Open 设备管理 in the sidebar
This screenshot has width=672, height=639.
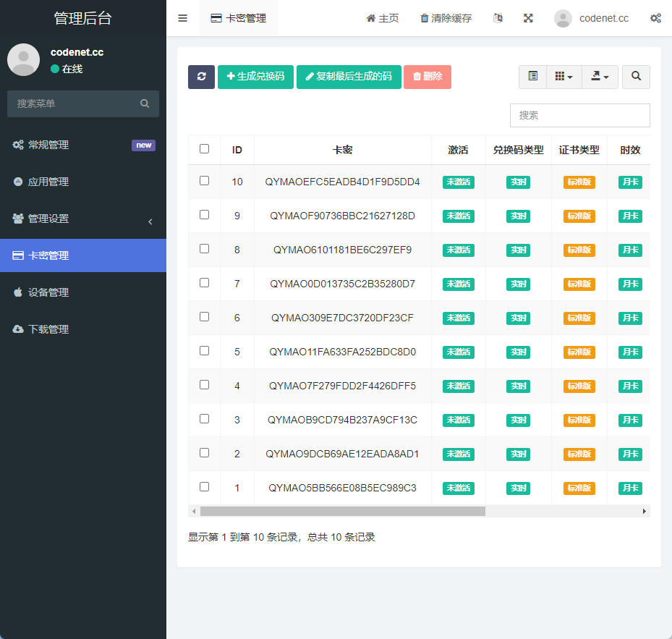click(83, 292)
